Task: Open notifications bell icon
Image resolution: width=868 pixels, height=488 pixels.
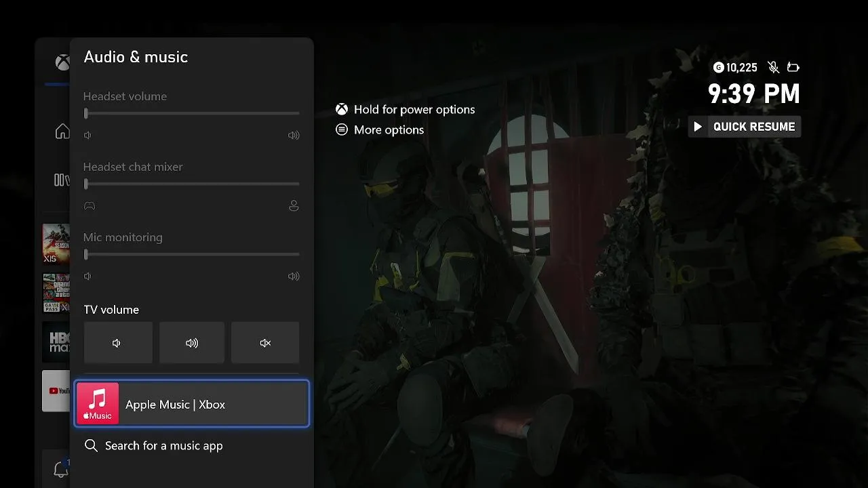Action: point(60,469)
